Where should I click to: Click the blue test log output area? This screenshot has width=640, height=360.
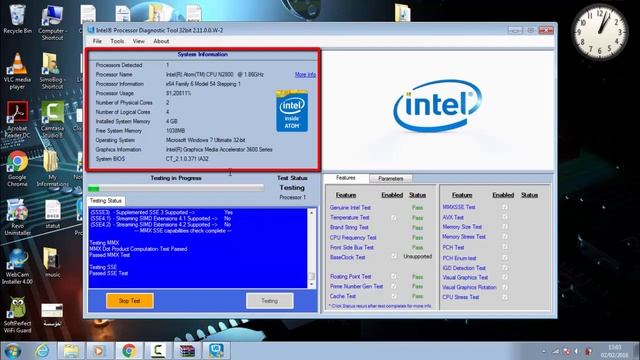tap(198, 248)
